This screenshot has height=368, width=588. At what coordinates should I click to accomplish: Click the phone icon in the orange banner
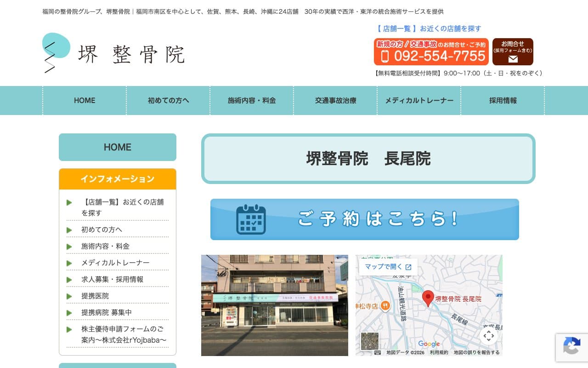(385, 56)
